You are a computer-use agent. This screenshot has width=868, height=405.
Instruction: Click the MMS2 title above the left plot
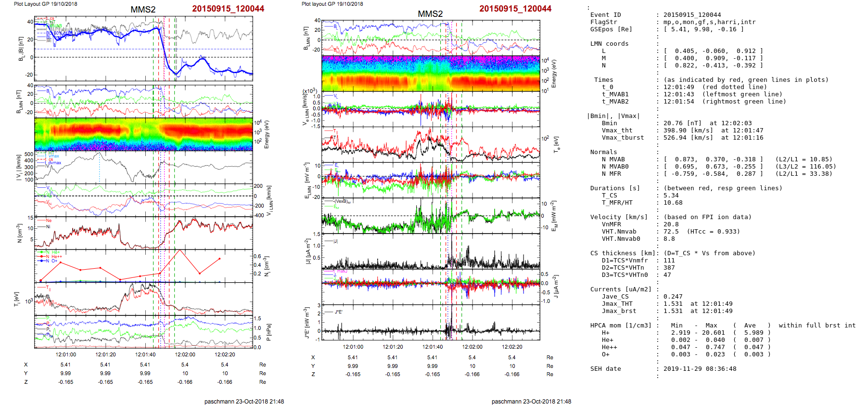pos(143,10)
